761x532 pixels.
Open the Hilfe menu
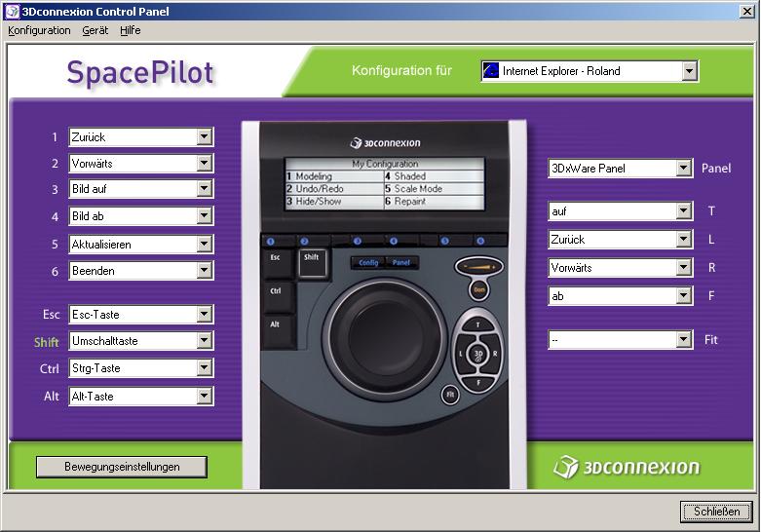click(x=130, y=30)
